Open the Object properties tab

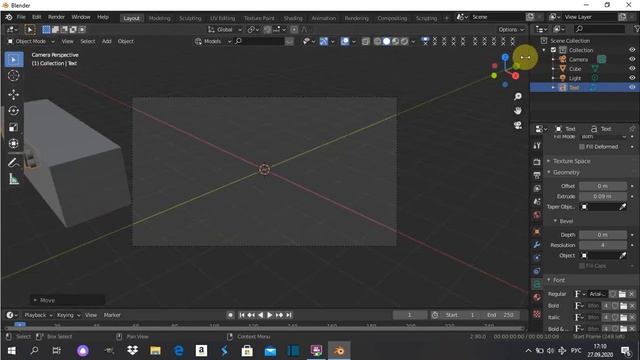pyautogui.click(x=537, y=232)
